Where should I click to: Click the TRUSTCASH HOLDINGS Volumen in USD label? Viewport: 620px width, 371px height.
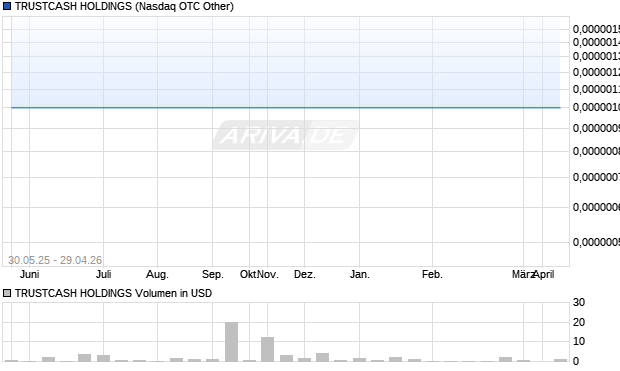[x=113, y=293]
